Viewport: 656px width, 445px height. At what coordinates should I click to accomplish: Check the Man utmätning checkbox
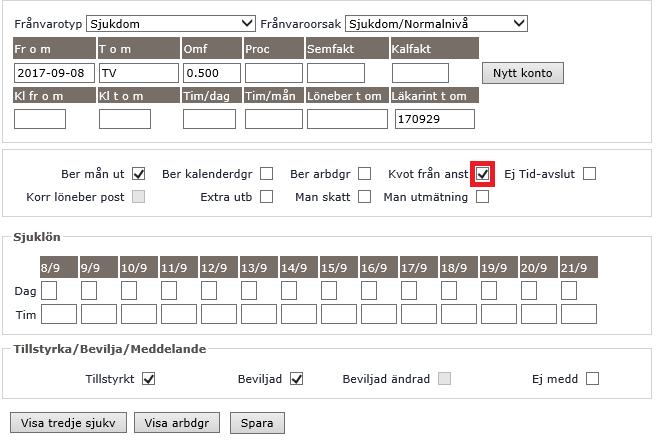[482, 197]
